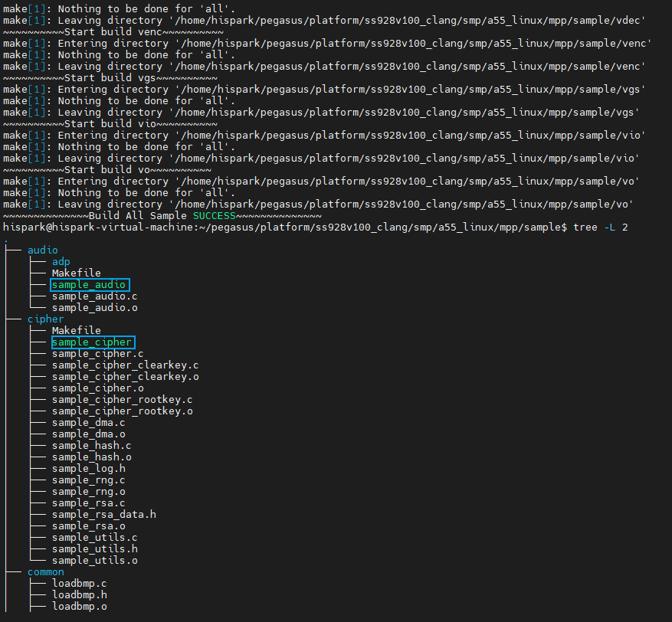This screenshot has width=672, height=622.
Task: Select the "sample_hash.o" object file
Action: (x=92, y=457)
